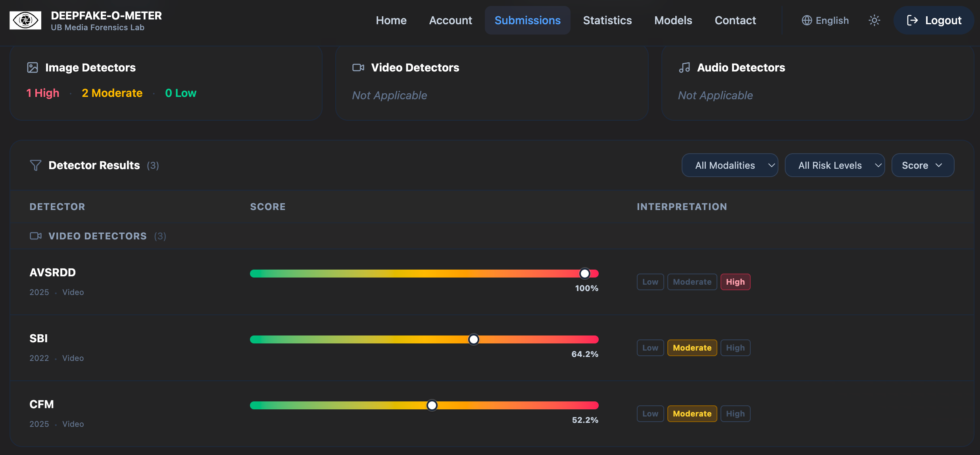Click '2025 · Video' under CFM

57,424
